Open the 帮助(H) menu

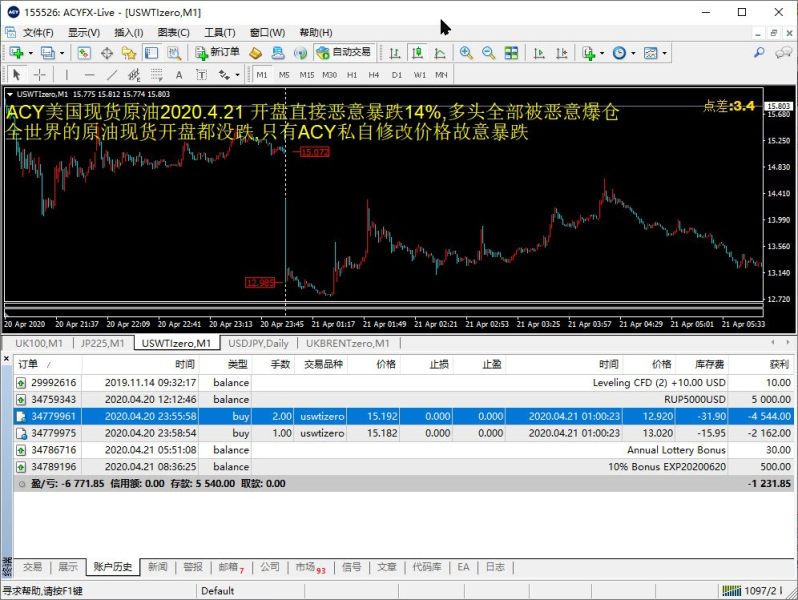(x=316, y=33)
